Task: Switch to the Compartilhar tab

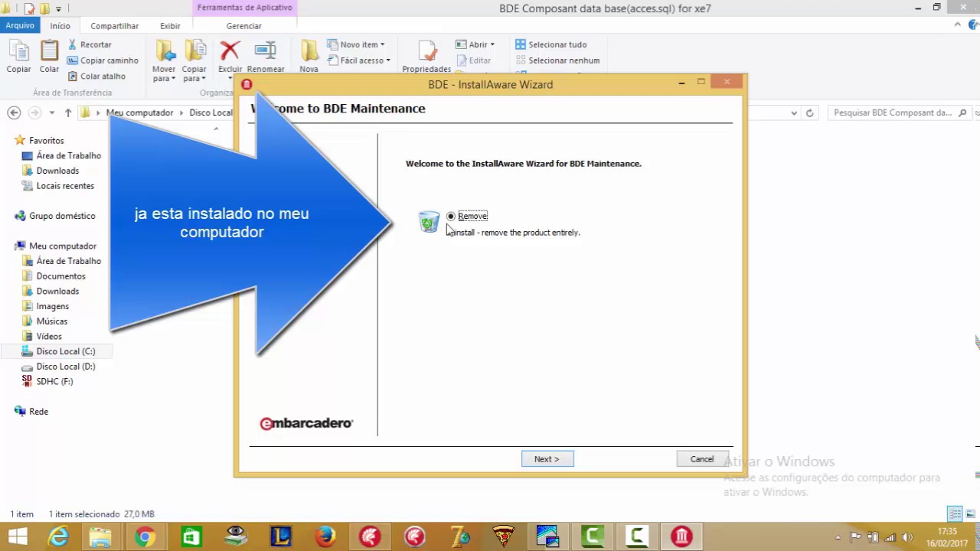Action: [115, 26]
